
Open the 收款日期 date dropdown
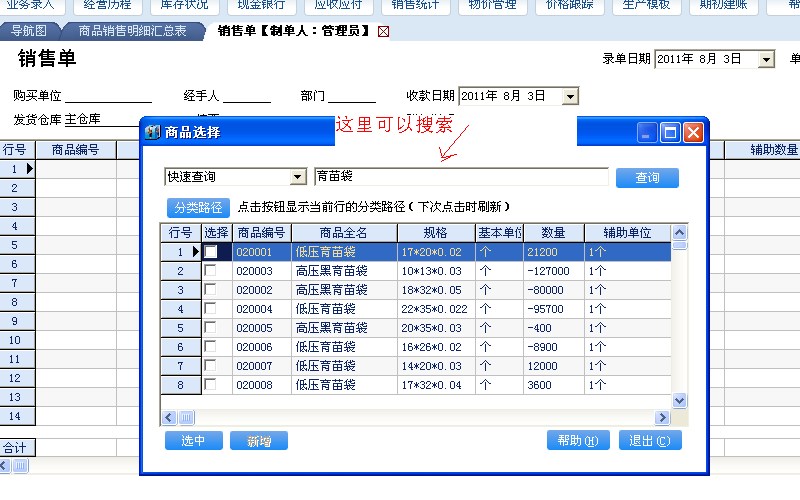(x=570, y=97)
